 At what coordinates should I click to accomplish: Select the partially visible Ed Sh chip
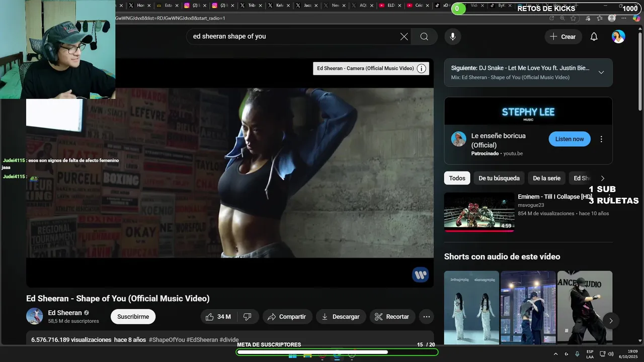coord(582,178)
